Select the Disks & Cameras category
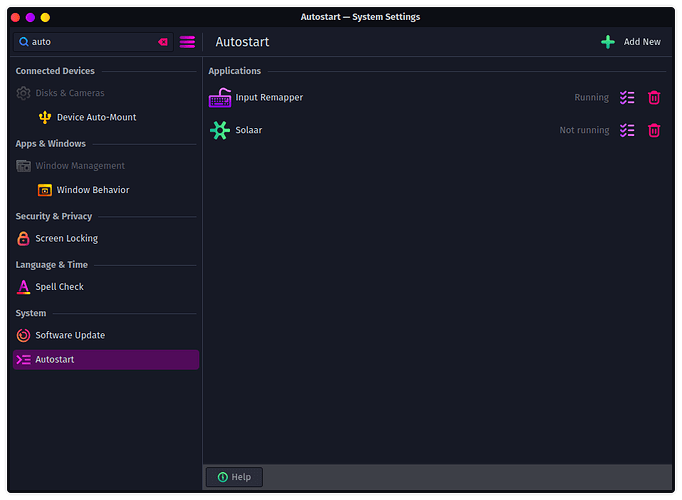Image resolution: width=682 pixels, height=500 pixels. 106,93
